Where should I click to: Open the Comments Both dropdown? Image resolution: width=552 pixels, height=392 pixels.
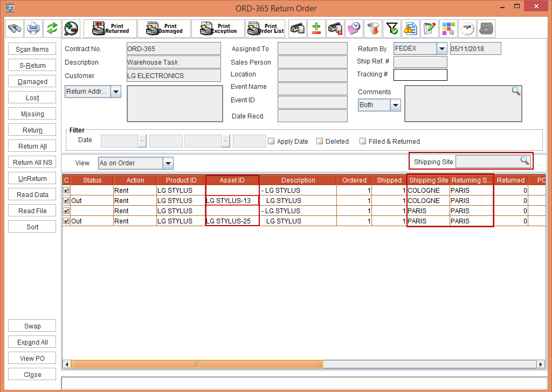395,105
